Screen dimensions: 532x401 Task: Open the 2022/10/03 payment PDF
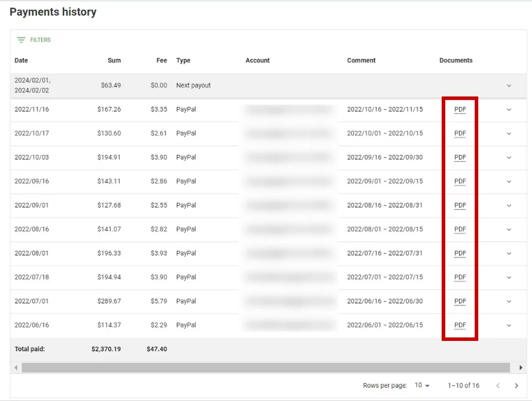click(x=460, y=157)
